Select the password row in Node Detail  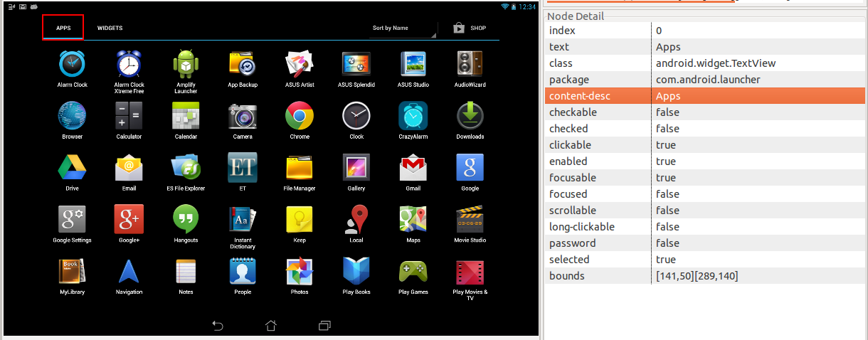tap(705, 243)
